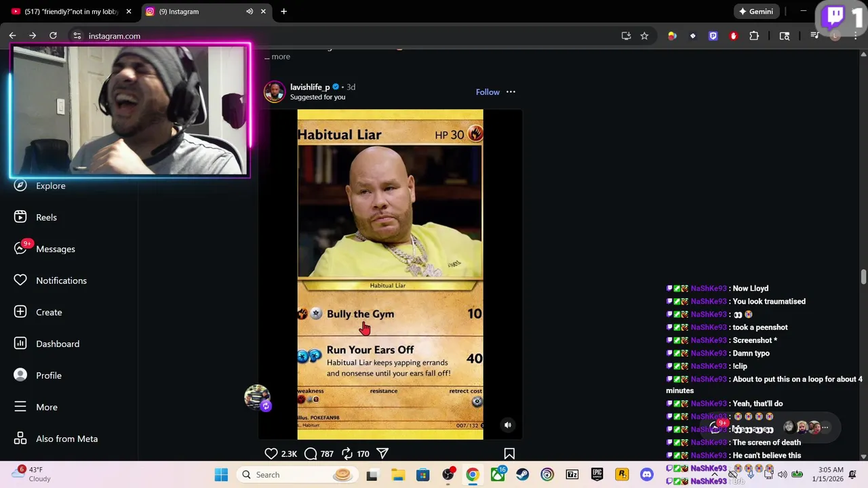The image size is (868, 488).
Task: Click the floating chat avatar bubble
Action: coord(257,397)
